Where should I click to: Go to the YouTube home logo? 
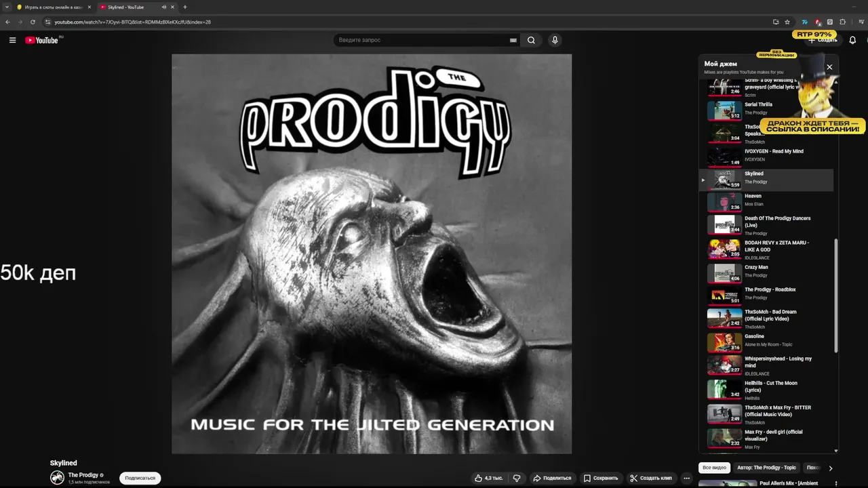point(42,40)
